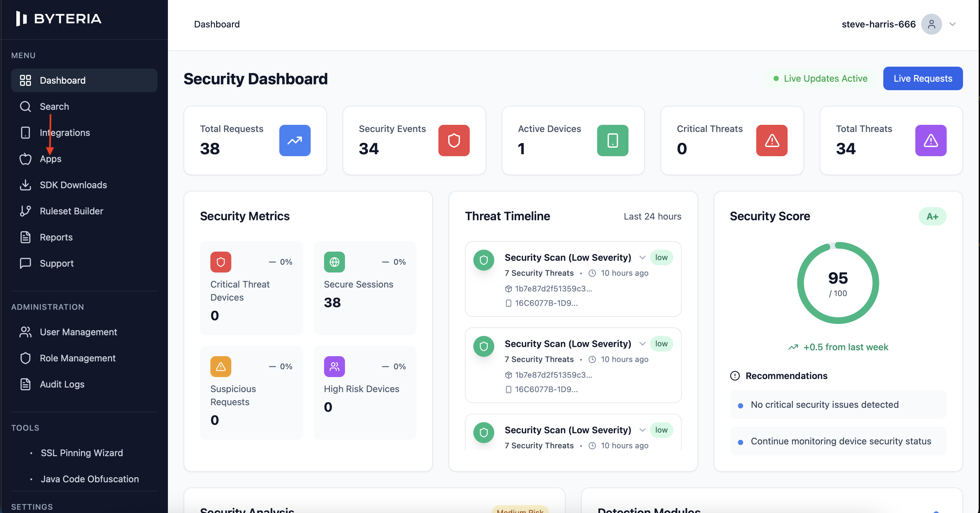Click the SDK Downloads download icon

pyautogui.click(x=25, y=185)
